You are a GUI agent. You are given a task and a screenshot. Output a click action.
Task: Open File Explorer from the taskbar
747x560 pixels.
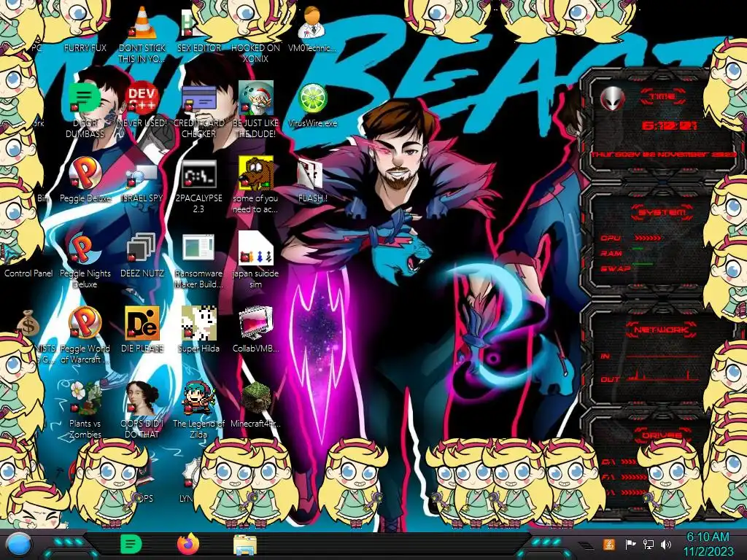[245, 545]
